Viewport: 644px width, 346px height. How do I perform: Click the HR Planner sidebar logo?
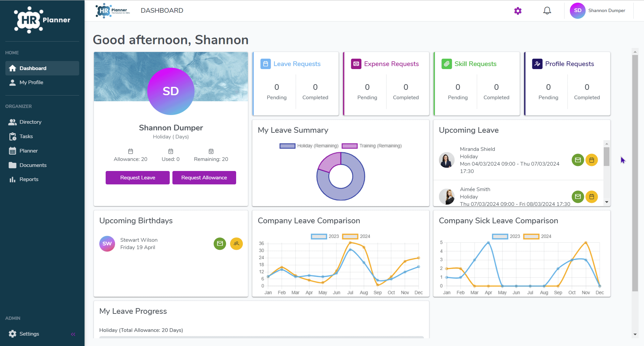click(x=42, y=20)
